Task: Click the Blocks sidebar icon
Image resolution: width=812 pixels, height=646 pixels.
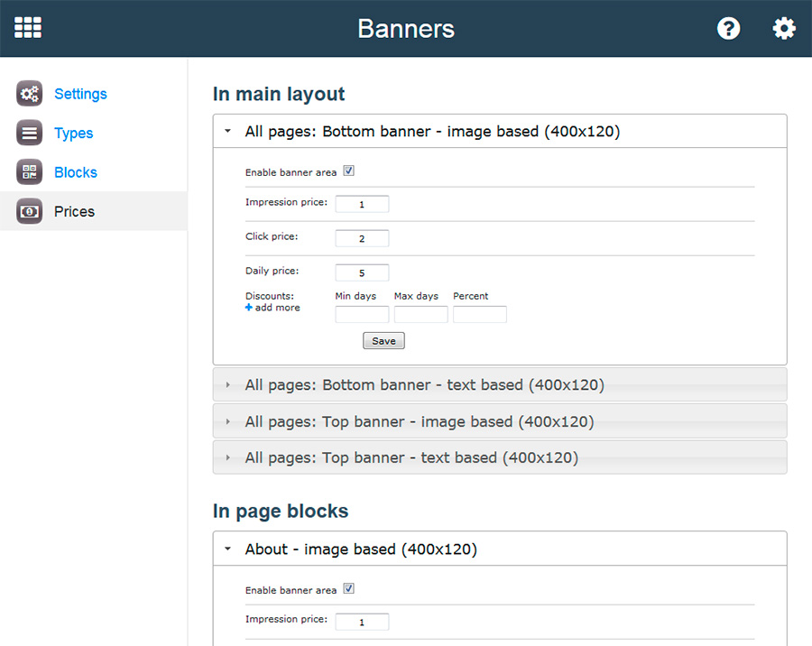Action: pyautogui.click(x=30, y=172)
